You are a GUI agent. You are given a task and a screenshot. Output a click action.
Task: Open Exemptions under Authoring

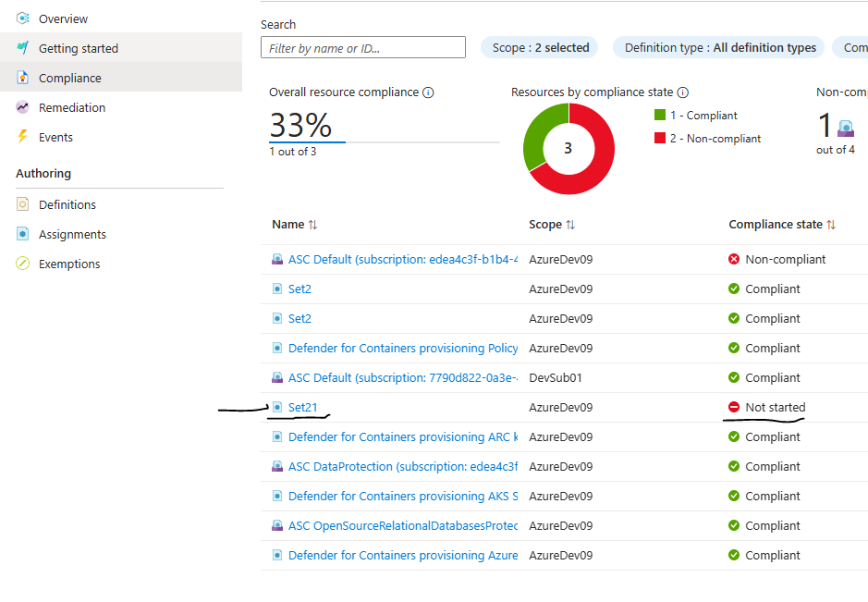69,264
